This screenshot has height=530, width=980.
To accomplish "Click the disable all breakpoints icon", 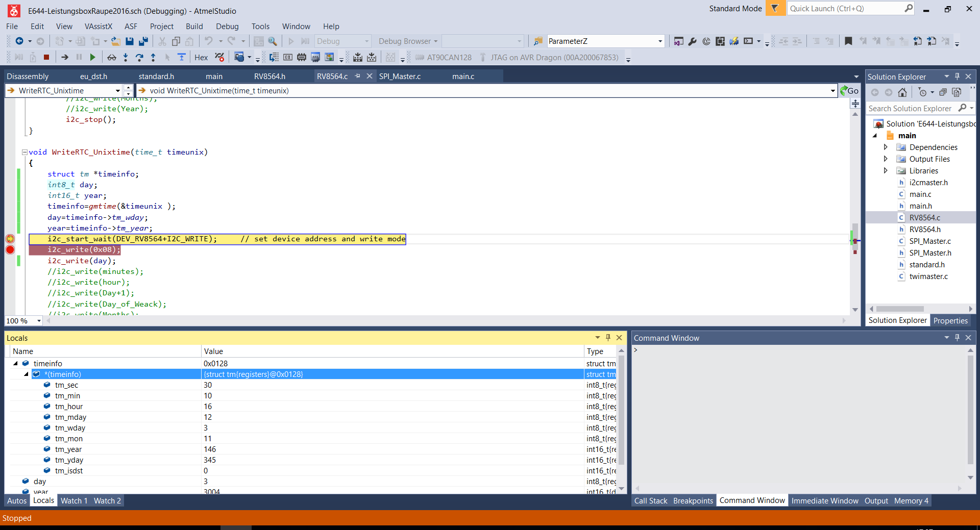I will (219, 57).
